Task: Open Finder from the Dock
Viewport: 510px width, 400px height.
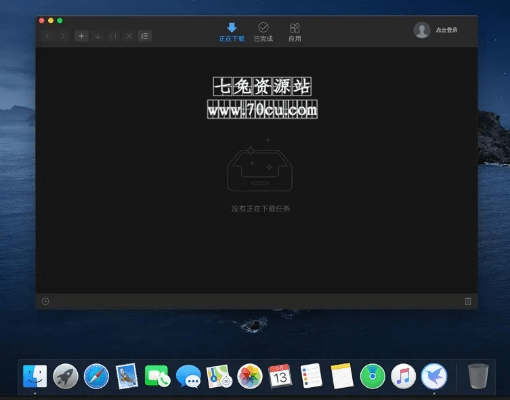Action: click(35, 376)
